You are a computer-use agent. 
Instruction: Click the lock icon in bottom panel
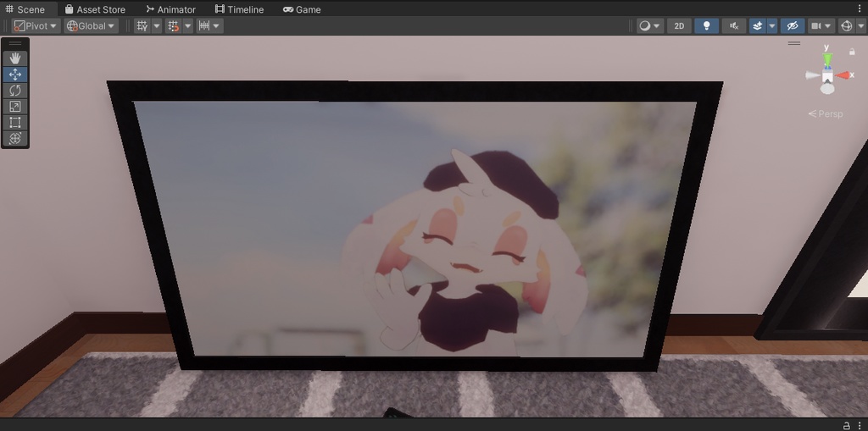tap(847, 425)
